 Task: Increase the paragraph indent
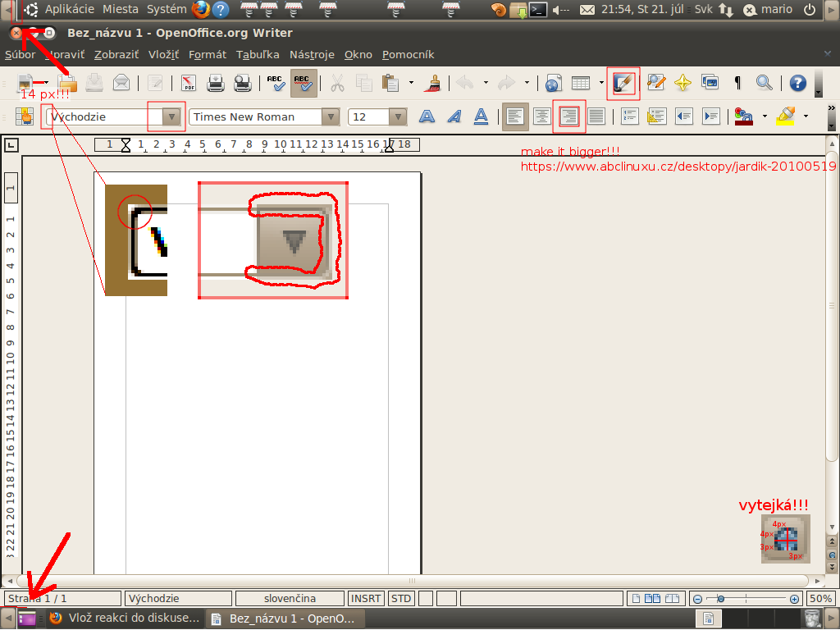click(711, 116)
